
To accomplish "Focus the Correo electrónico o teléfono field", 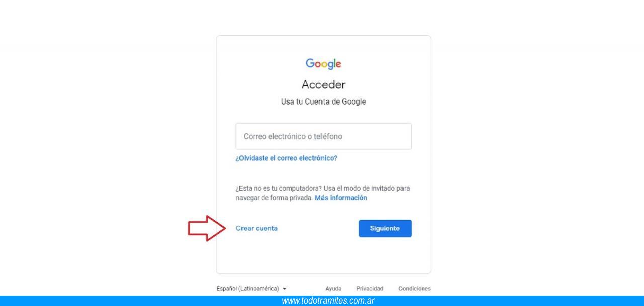I will point(324,136).
